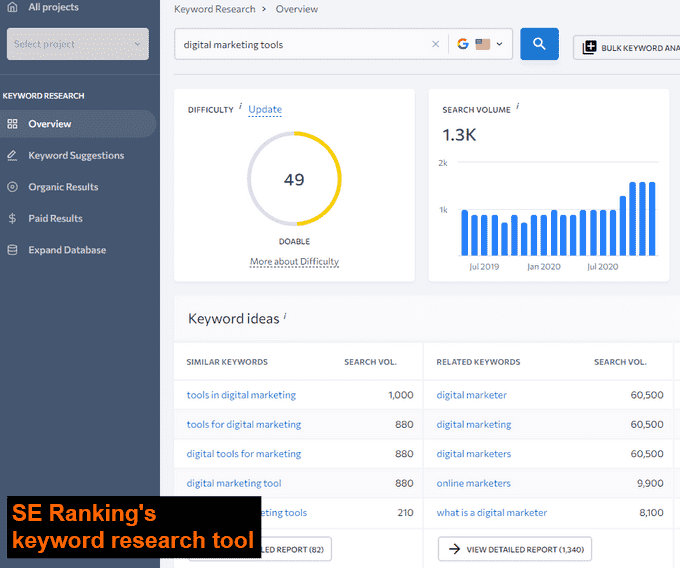
Task: Click the Keyword Research breadcrumb
Action: (x=215, y=9)
